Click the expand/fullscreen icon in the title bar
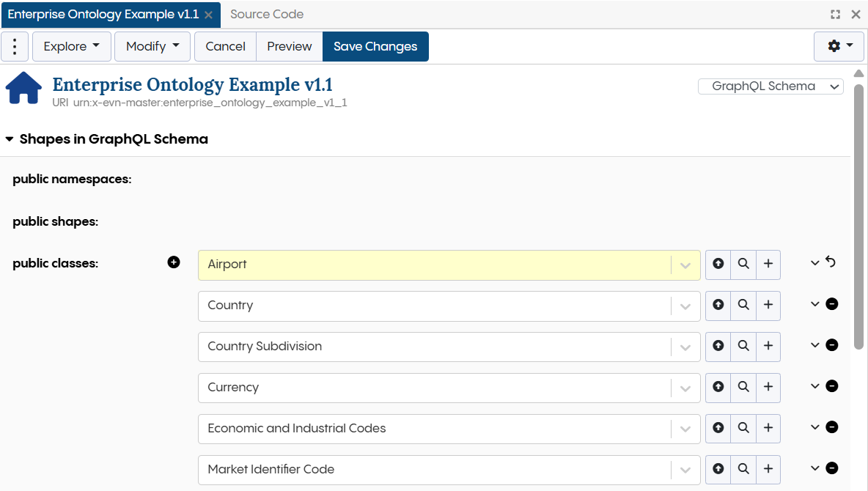The width and height of the screenshot is (868, 491). click(x=835, y=14)
